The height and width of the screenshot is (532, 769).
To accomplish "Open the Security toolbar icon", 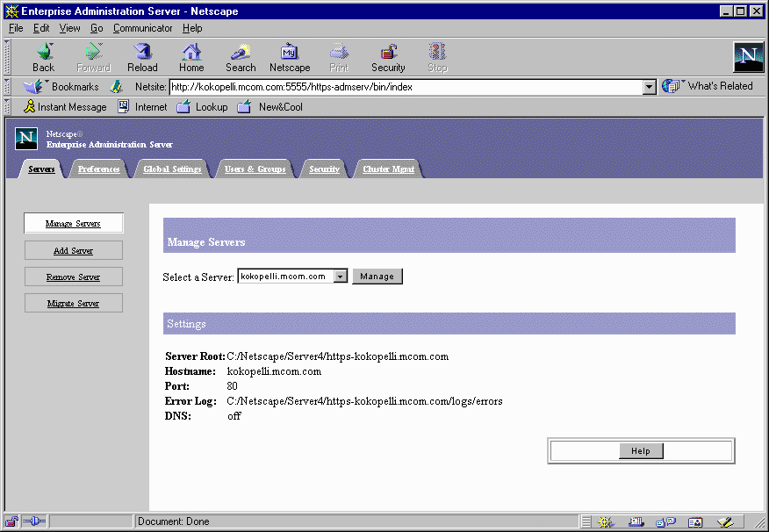I will (x=388, y=57).
